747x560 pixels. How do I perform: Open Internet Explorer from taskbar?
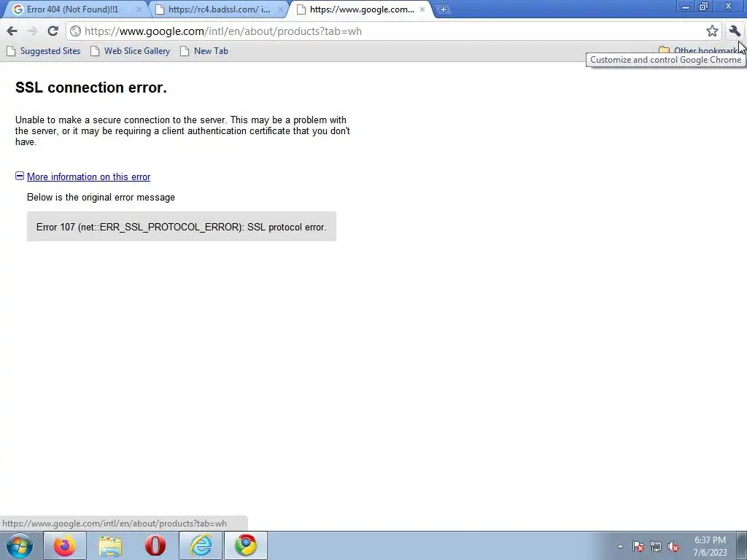(201, 545)
